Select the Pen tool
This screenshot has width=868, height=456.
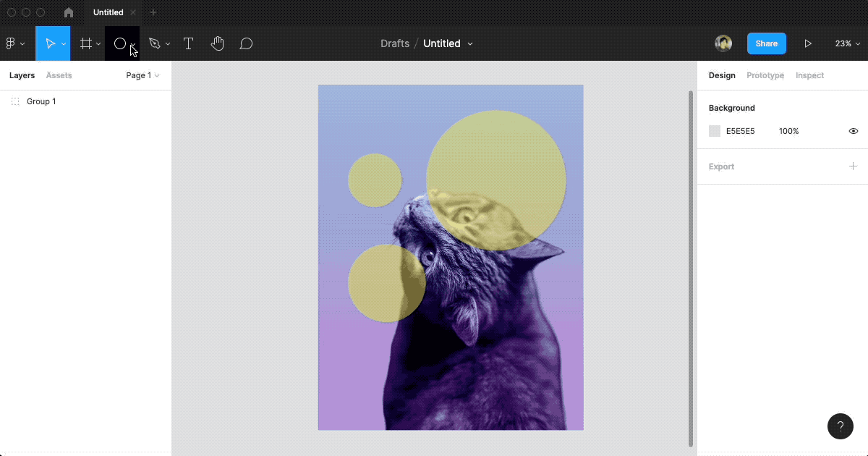pyautogui.click(x=155, y=43)
